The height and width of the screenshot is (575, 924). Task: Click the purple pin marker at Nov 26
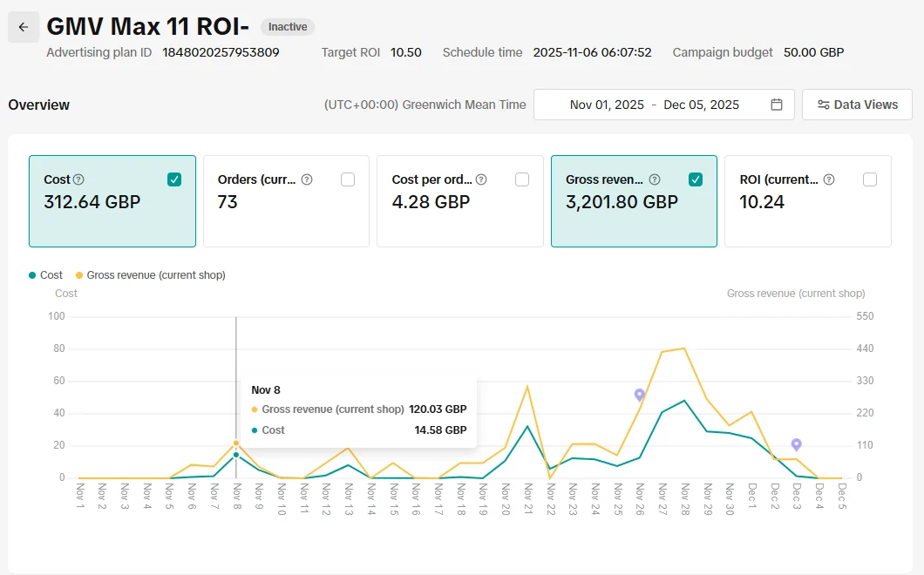coord(639,395)
